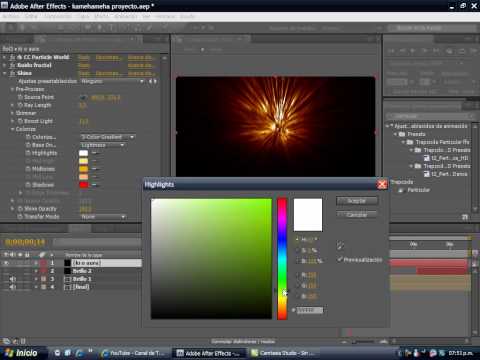Click inside the green saturation color field
This screenshot has width=480, height=360.
tap(211, 259)
